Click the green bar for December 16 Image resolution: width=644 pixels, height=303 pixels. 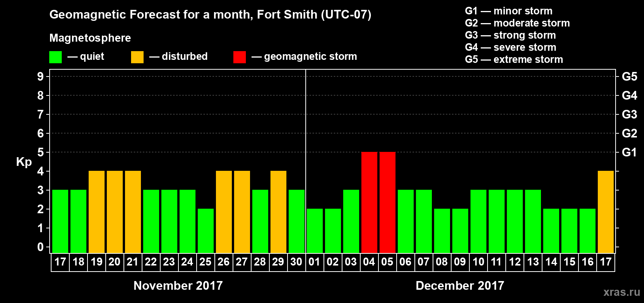tap(588, 231)
